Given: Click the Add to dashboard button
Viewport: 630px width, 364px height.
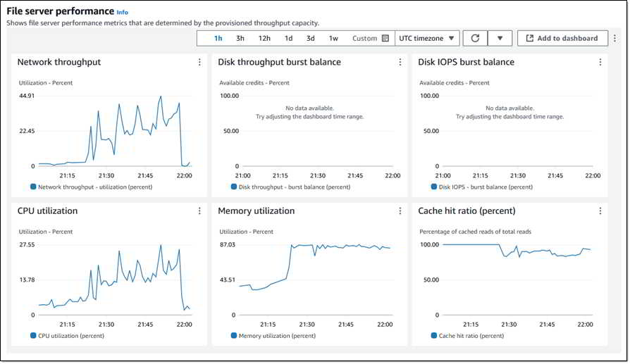Looking at the screenshot, I should (x=562, y=39).
